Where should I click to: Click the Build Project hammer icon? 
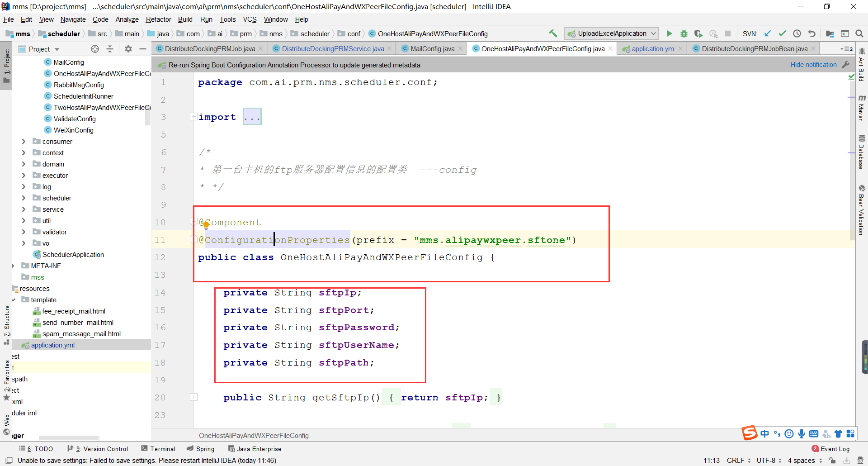[553, 33]
